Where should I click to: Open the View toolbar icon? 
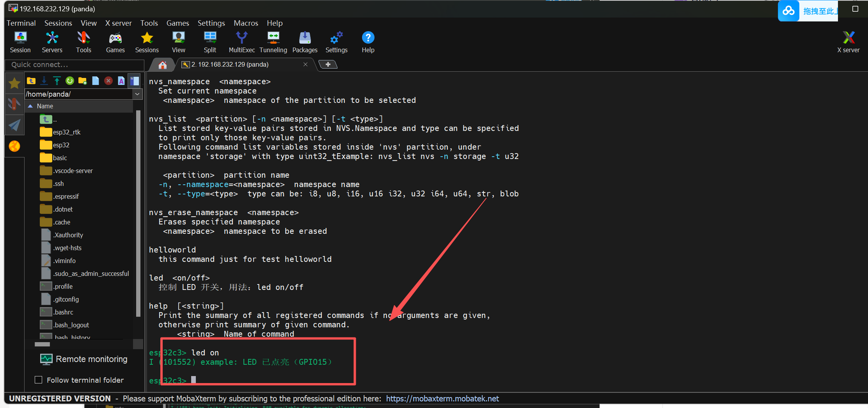pyautogui.click(x=179, y=42)
